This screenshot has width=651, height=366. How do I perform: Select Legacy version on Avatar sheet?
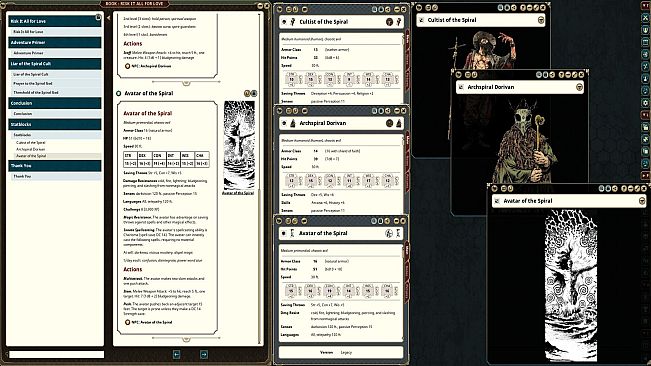(346, 352)
